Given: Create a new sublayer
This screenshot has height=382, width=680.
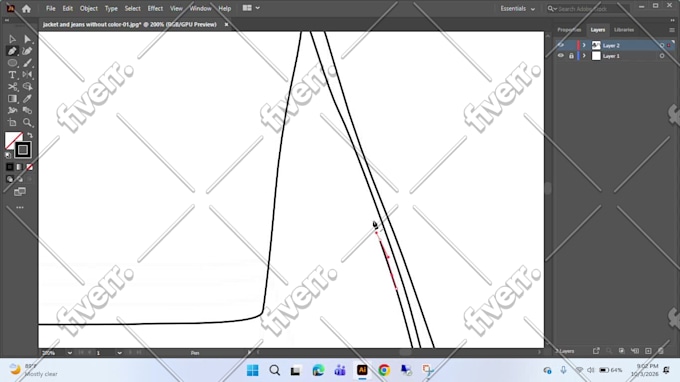Looking at the screenshot, I should [x=635, y=351].
